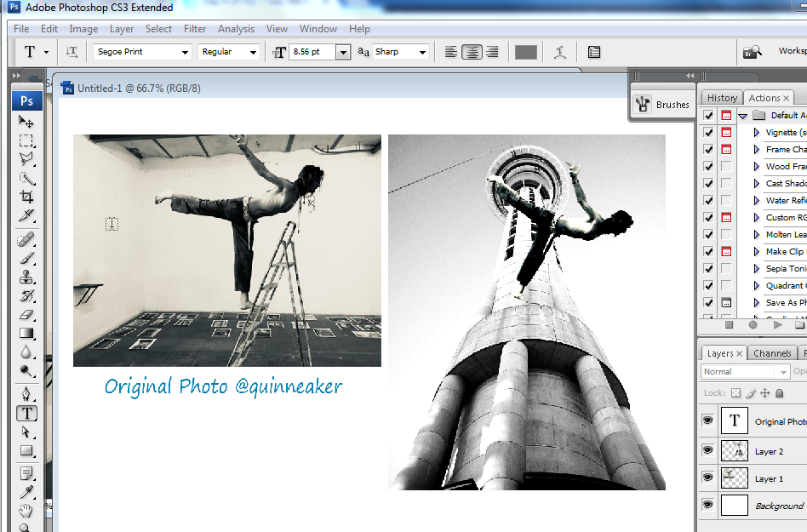Open the Image menu
The image size is (807, 532).
[x=83, y=29]
